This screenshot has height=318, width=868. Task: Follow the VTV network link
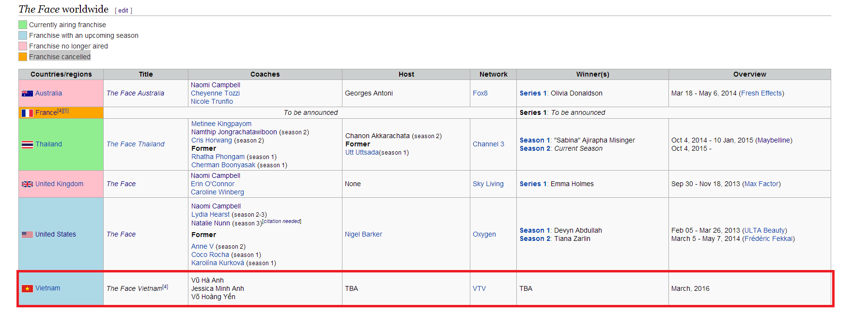479,288
